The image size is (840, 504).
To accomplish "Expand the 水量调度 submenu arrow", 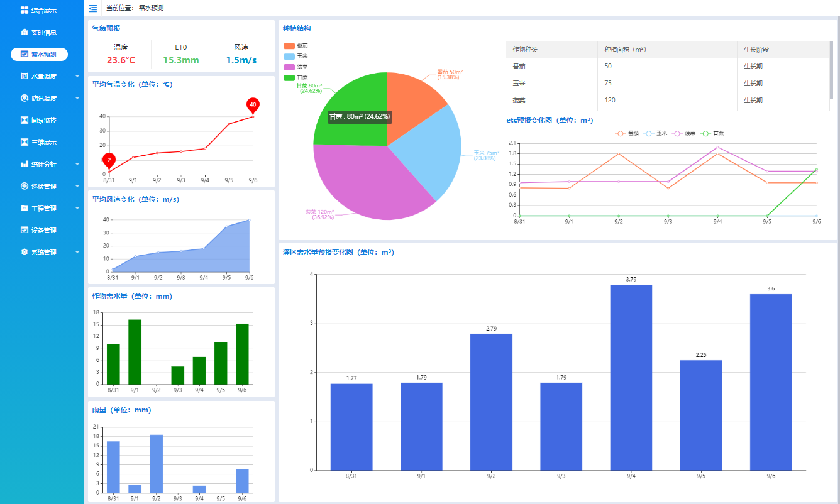I will (77, 76).
